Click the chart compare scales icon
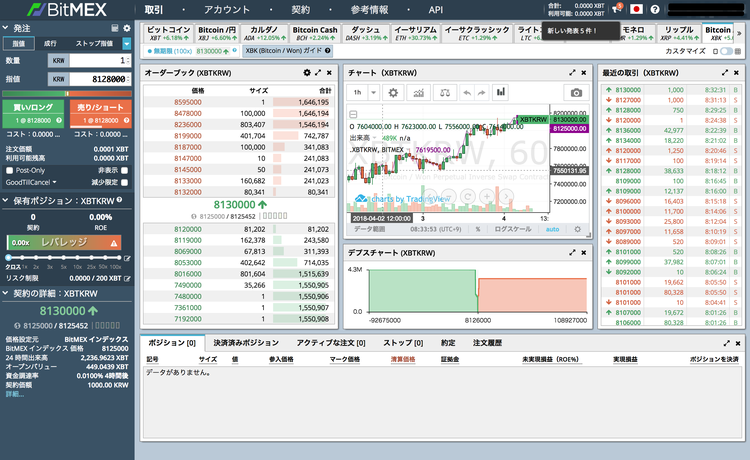The image size is (750, 460). click(x=445, y=92)
